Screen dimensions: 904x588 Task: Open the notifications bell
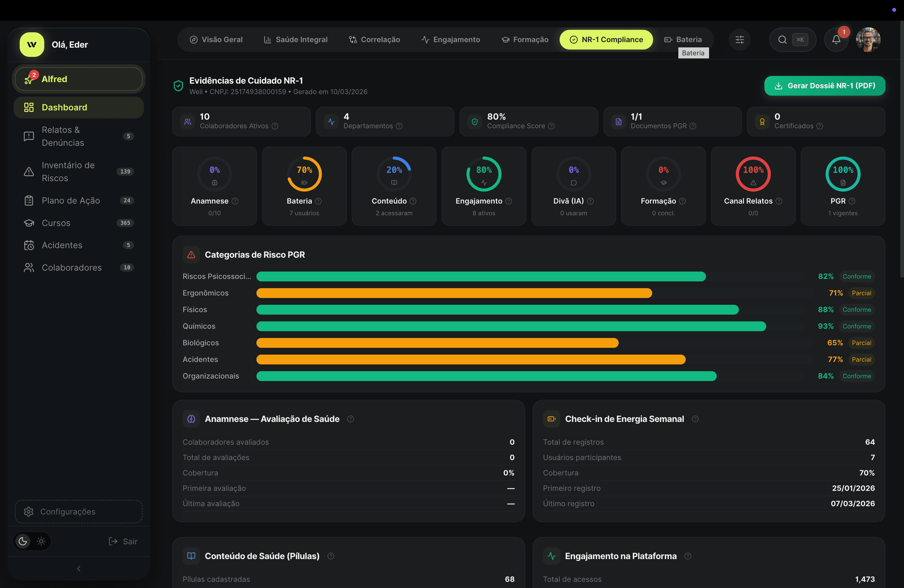[x=836, y=39]
